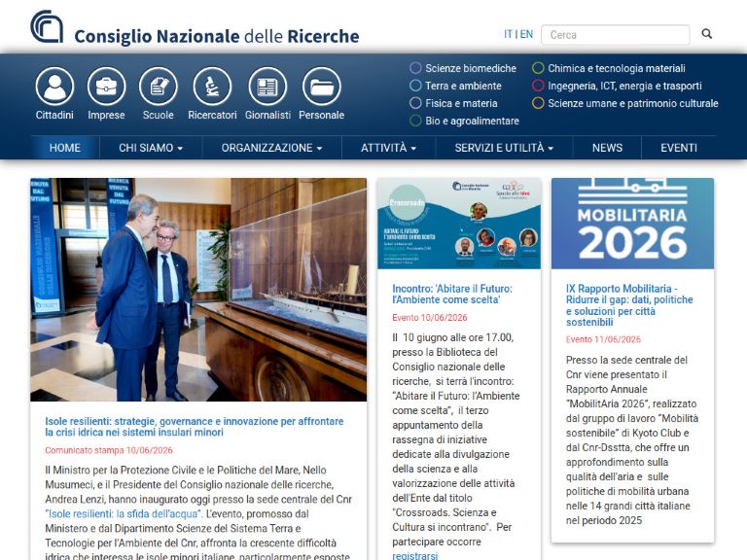Open Chimica e tecnologia materiali department
The height and width of the screenshot is (560, 747).
[617, 68]
